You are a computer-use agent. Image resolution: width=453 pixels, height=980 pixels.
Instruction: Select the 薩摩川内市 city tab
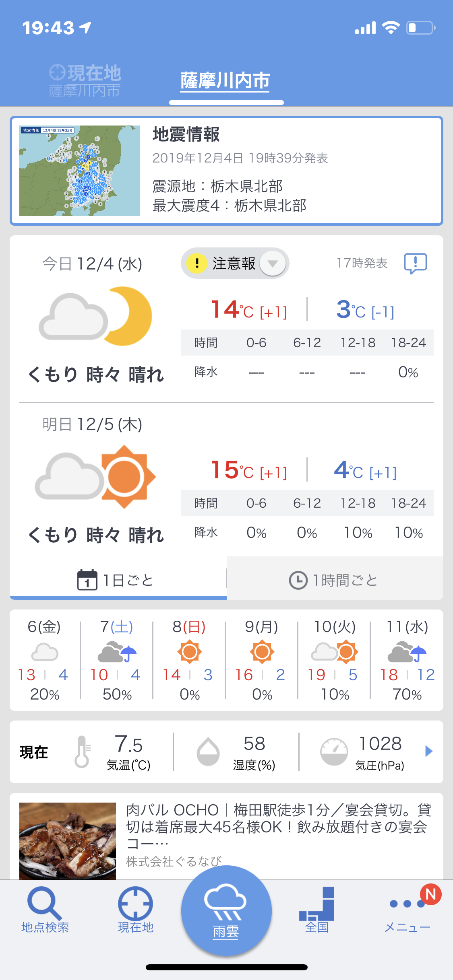pos(225,81)
